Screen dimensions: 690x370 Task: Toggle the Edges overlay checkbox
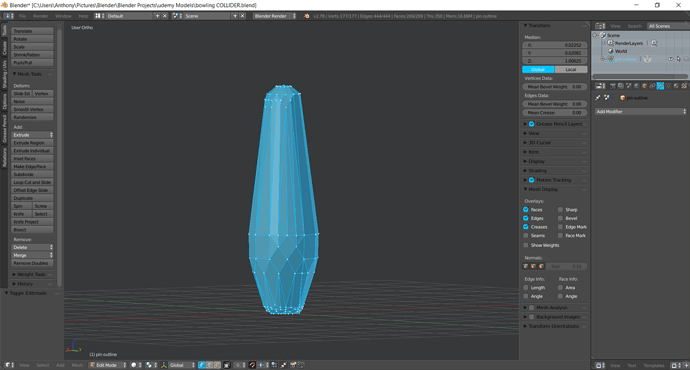(x=526, y=218)
